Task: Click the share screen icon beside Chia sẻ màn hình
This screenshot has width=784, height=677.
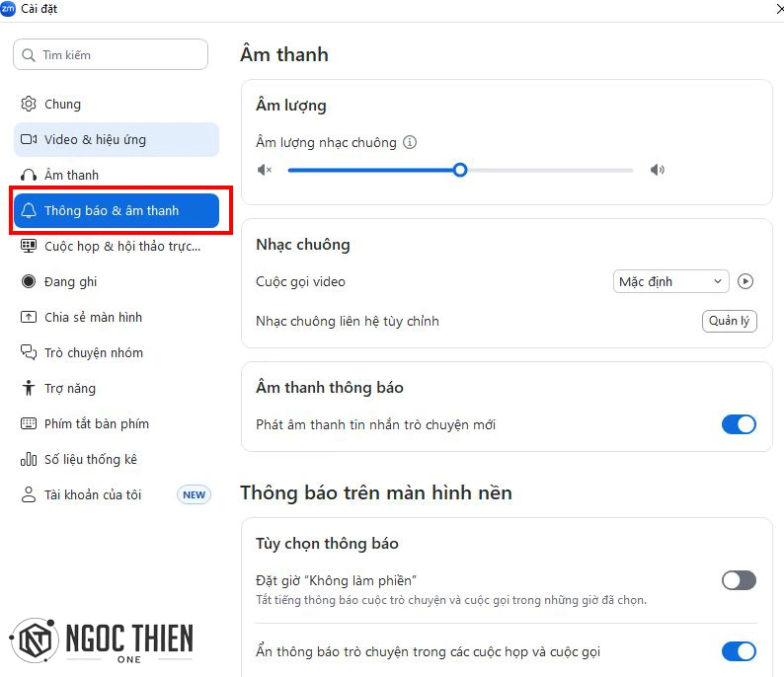Action: click(29, 317)
